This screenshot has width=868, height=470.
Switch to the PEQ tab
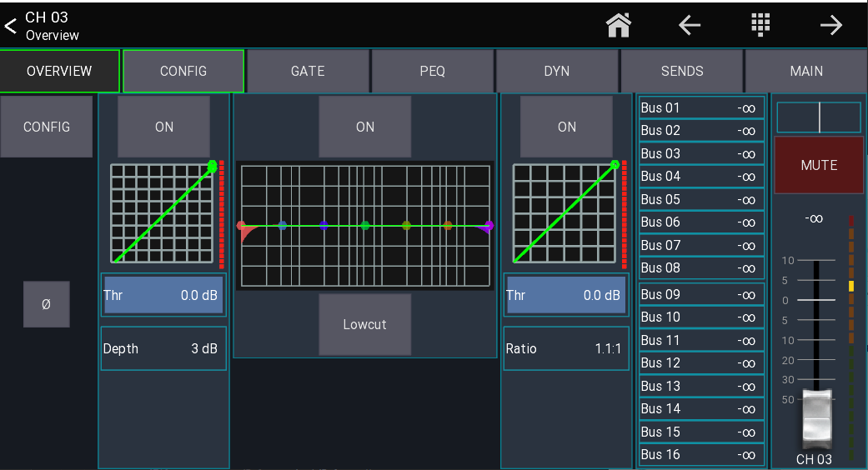point(433,72)
